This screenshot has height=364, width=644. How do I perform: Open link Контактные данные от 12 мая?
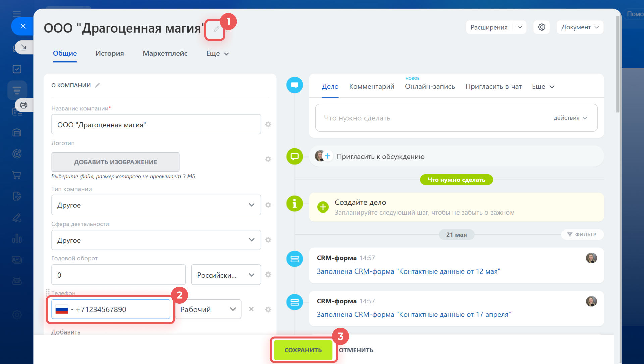(x=408, y=271)
